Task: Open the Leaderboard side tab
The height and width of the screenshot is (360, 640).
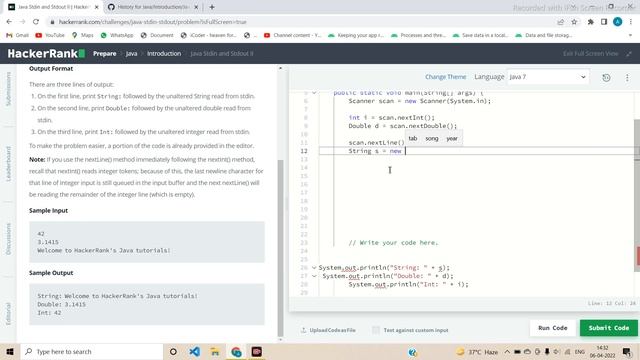Action: (x=8, y=164)
